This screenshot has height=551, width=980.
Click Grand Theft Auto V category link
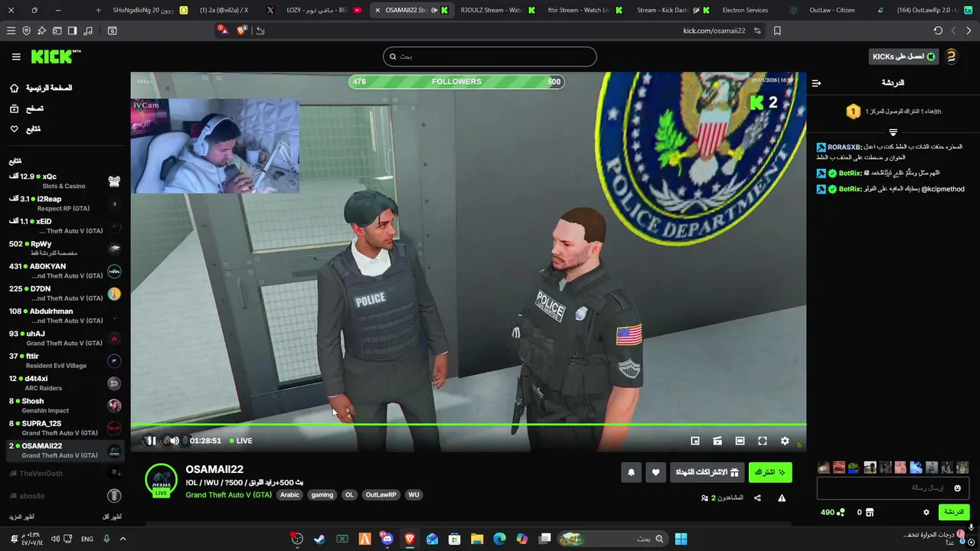coord(228,495)
